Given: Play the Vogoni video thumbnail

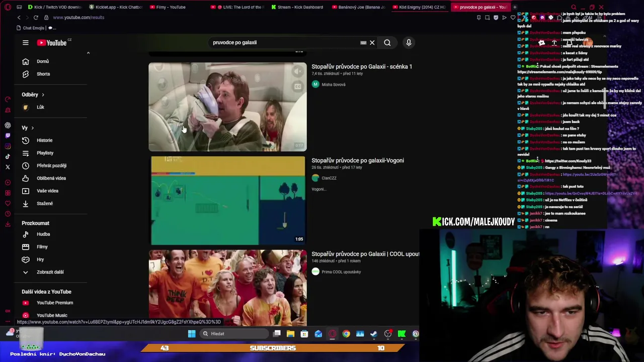Looking at the screenshot, I should [227, 201].
